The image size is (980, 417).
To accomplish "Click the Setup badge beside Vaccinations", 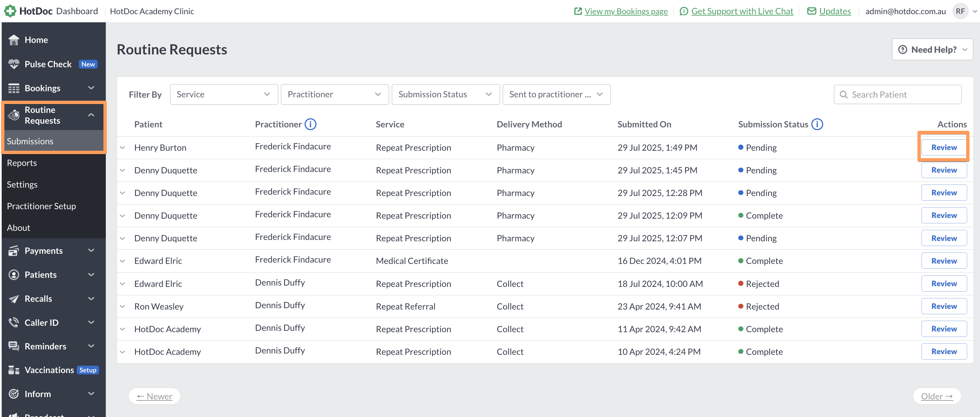I will click(88, 370).
